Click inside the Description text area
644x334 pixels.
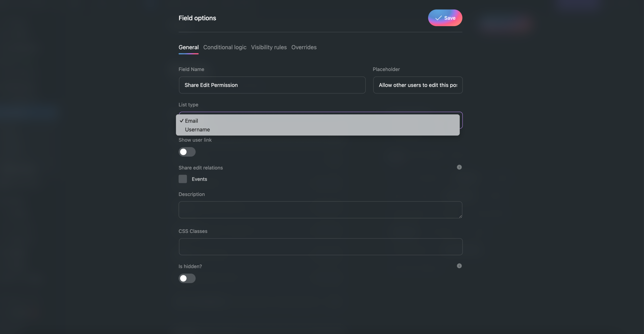coord(320,210)
